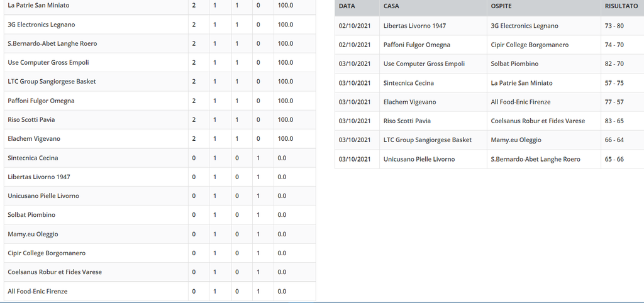Click guest All Food-Enic Firenze in results
The width and height of the screenshot is (644, 303).
click(x=521, y=102)
